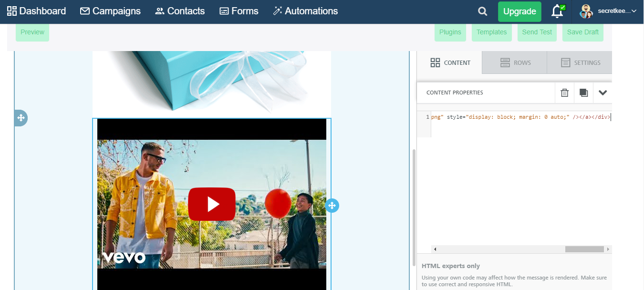Click the 'HTML experts only' text
644x290 pixels.
pos(451,266)
